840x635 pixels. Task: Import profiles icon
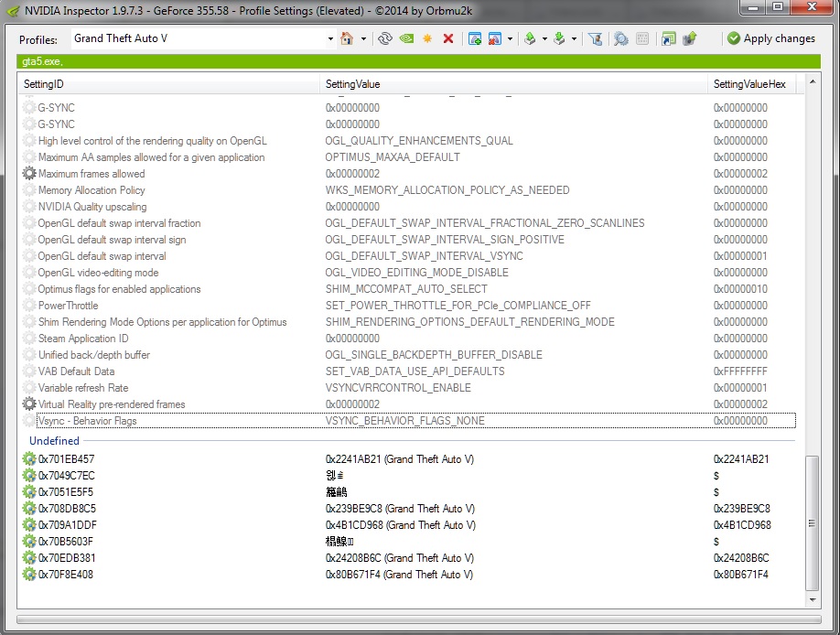(x=559, y=38)
